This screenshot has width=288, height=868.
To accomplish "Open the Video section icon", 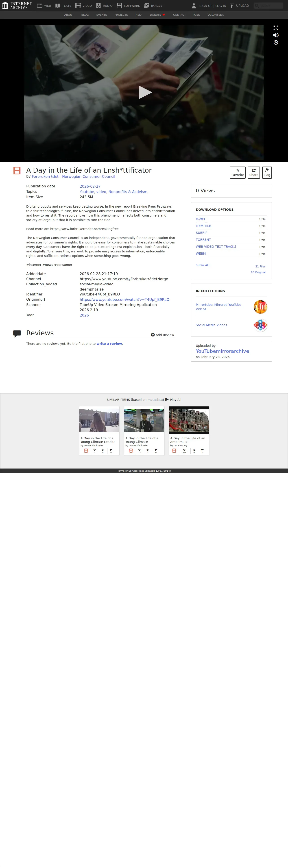I will (78, 6).
